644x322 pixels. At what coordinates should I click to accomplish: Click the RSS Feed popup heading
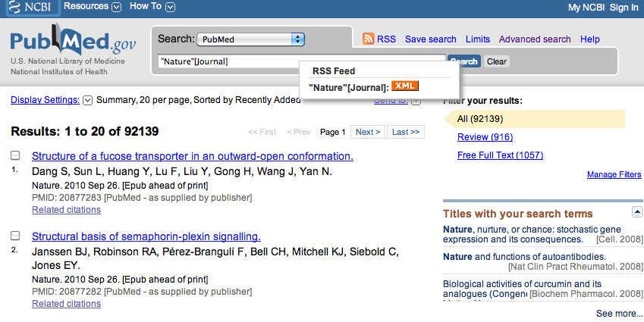pos(334,71)
